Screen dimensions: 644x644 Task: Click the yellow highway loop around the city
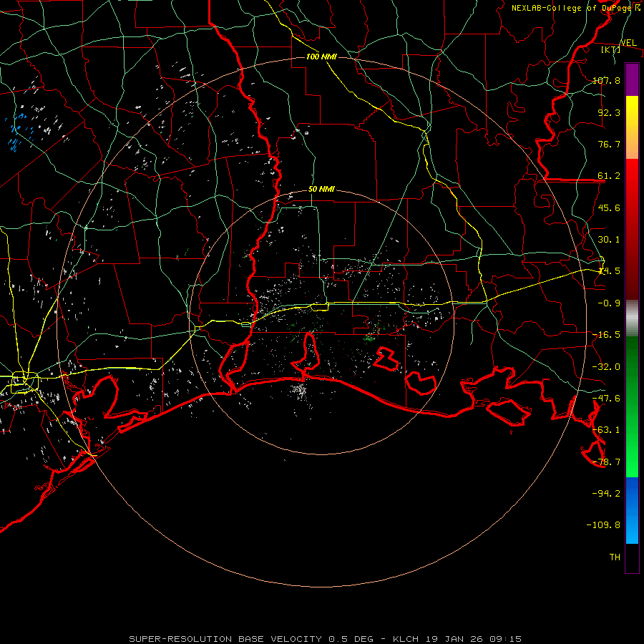coord(24,382)
